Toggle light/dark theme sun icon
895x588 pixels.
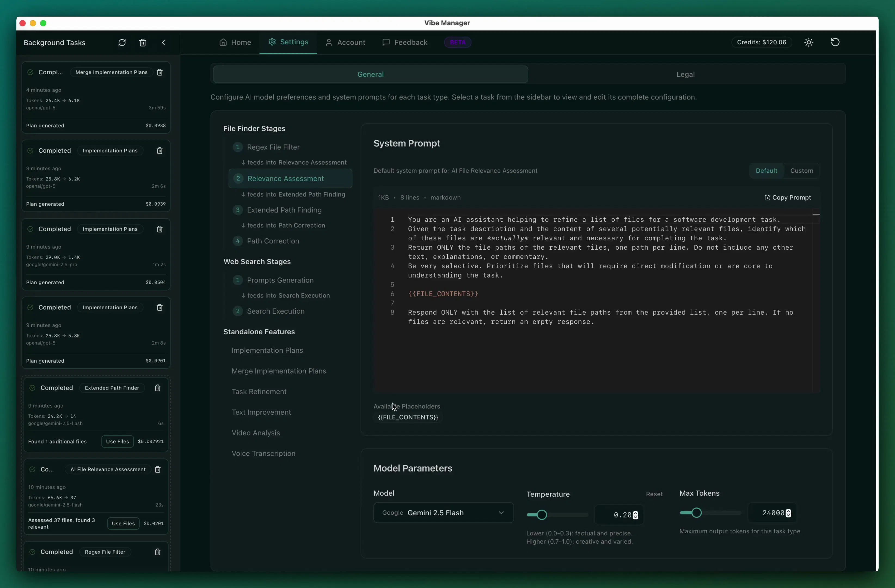(808, 42)
